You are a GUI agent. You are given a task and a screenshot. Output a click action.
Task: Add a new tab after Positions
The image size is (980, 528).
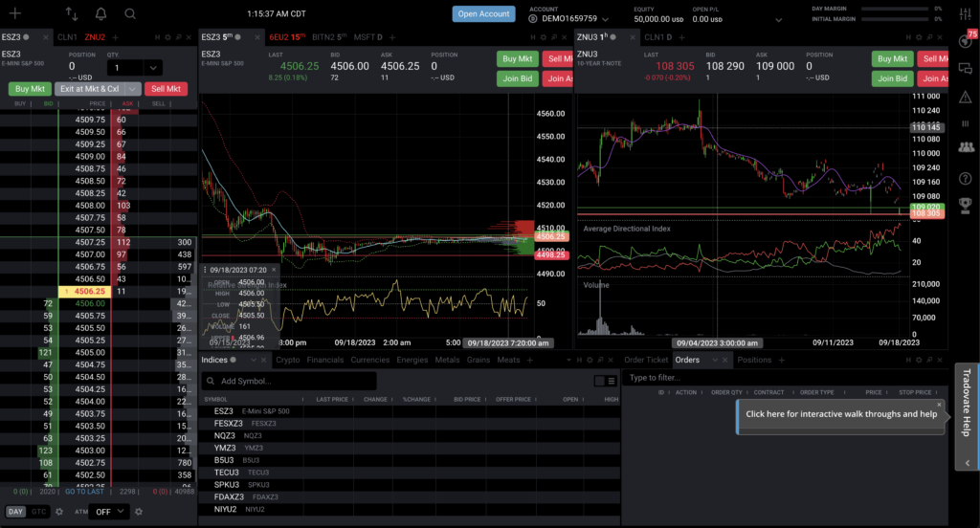[781, 360]
